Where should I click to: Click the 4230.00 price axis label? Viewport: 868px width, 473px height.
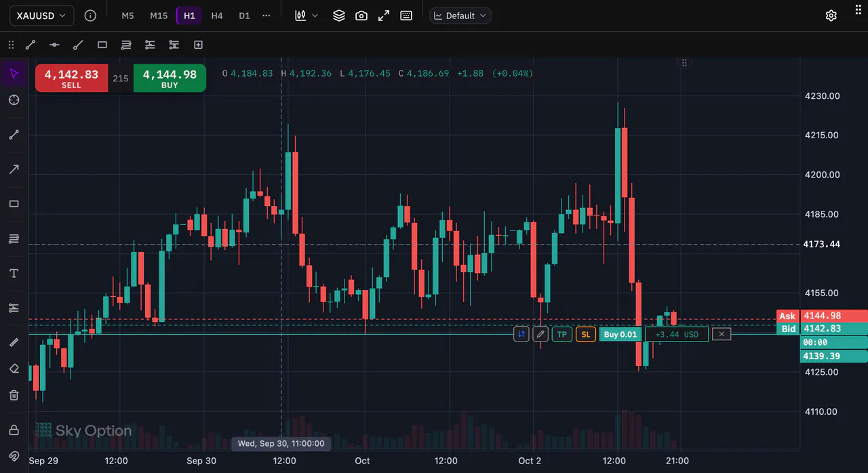click(x=822, y=96)
